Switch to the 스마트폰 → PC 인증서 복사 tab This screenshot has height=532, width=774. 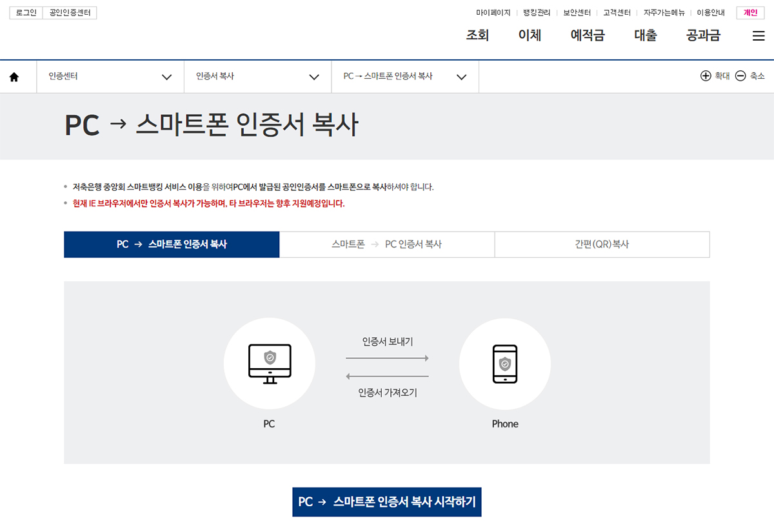click(x=386, y=244)
